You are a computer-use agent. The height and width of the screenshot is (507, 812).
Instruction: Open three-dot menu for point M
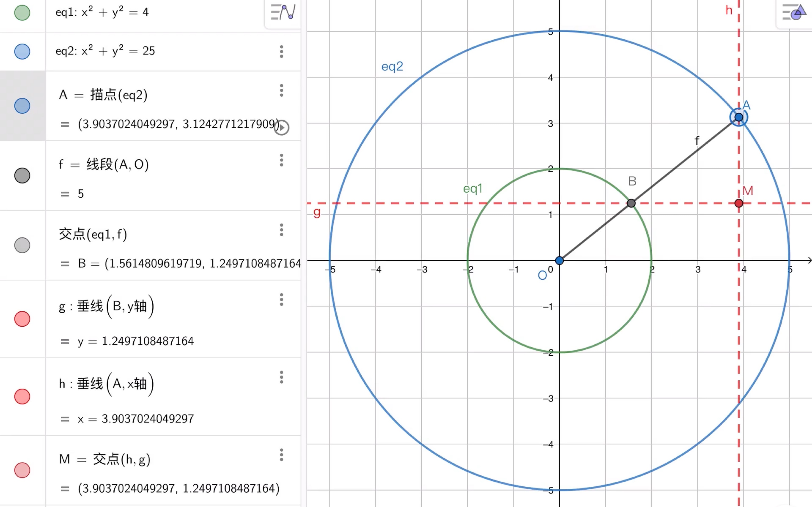pyautogui.click(x=282, y=455)
